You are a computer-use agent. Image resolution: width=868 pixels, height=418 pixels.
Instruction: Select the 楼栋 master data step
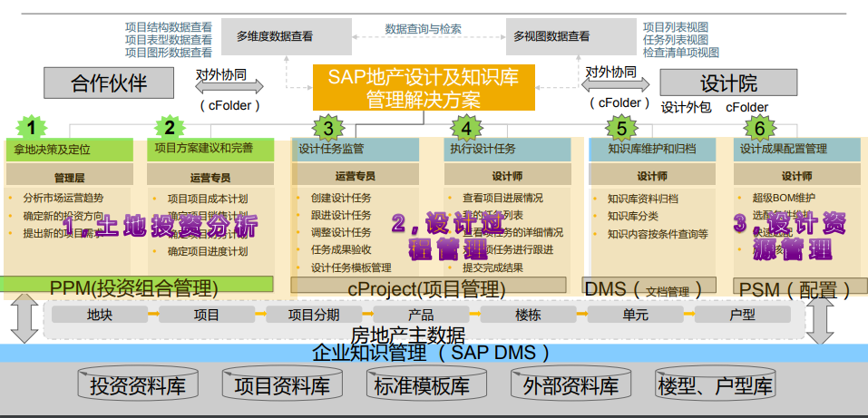pos(528,315)
